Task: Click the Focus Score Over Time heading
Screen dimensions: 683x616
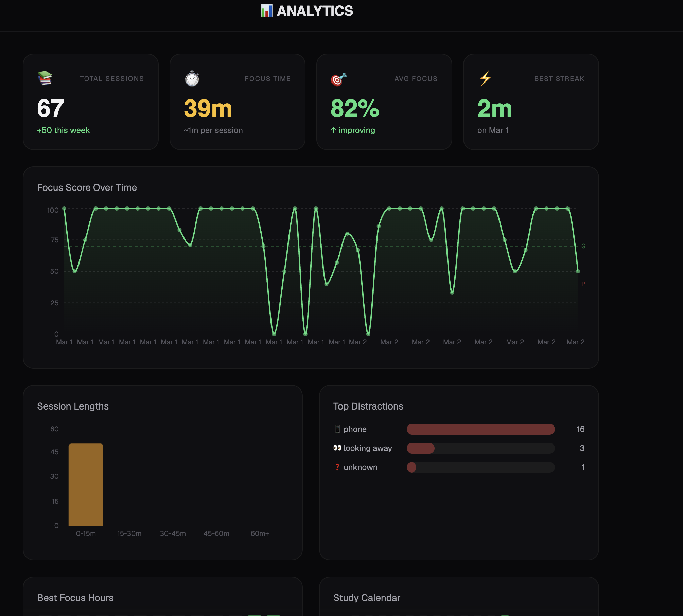Action: (87, 187)
